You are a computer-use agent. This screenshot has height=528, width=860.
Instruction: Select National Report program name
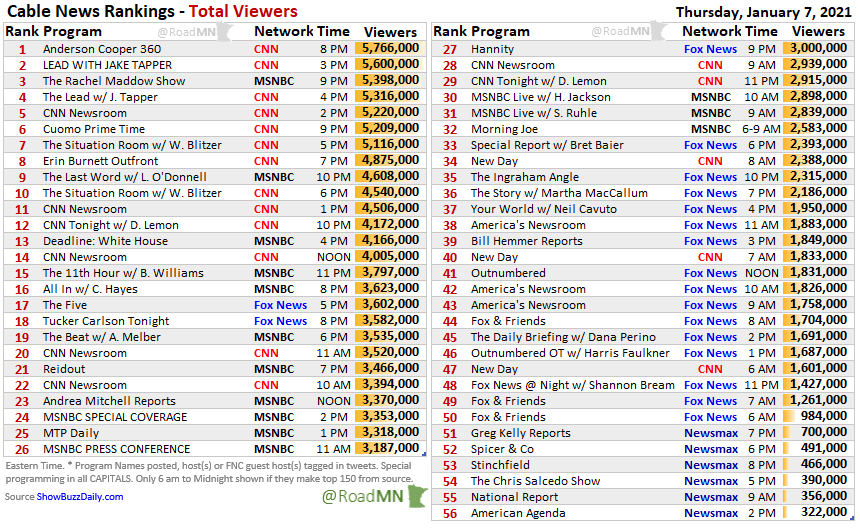(514, 497)
